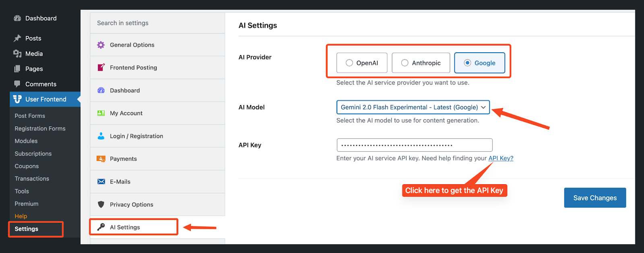The image size is (644, 253).
Task: Follow the API Key? help link
Action: point(501,158)
